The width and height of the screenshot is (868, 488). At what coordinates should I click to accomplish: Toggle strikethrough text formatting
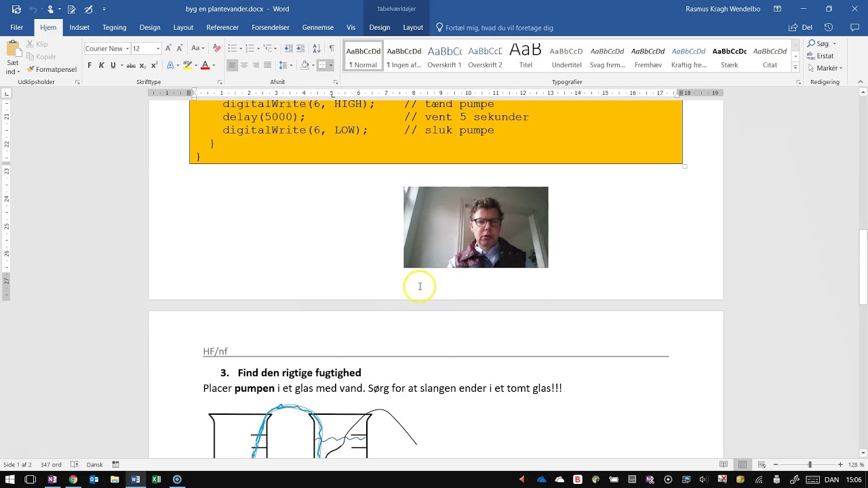coord(131,65)
